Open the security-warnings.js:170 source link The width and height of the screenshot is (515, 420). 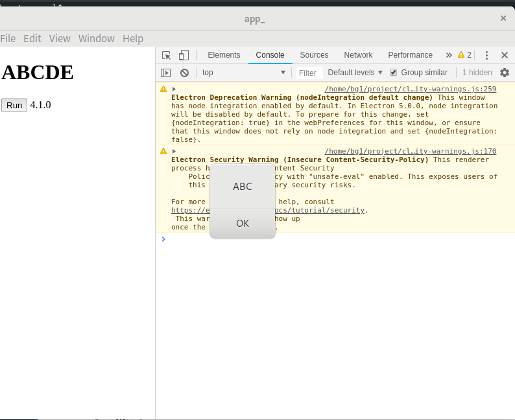(x=410, y=151)
